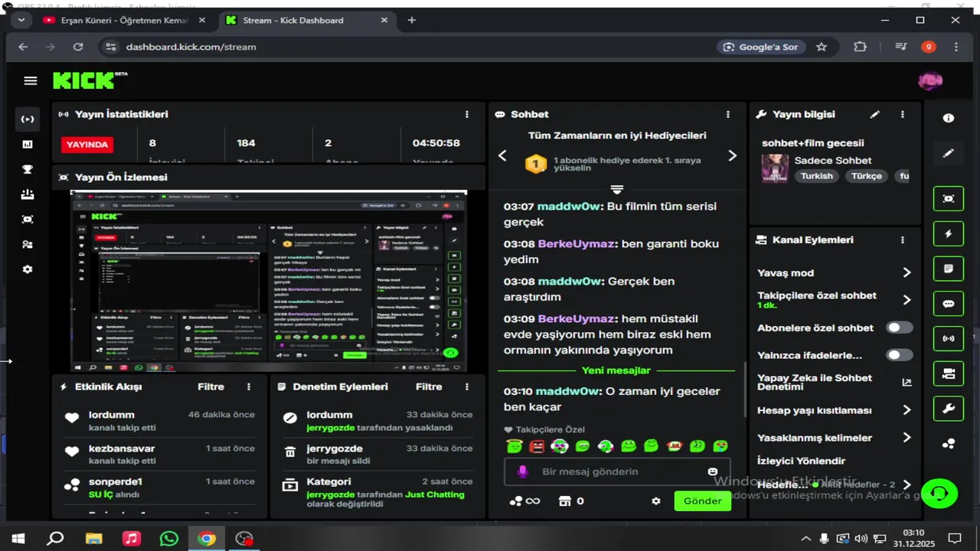
Task: Open OBS from the taskbar
Action: [x=244, y=538]
